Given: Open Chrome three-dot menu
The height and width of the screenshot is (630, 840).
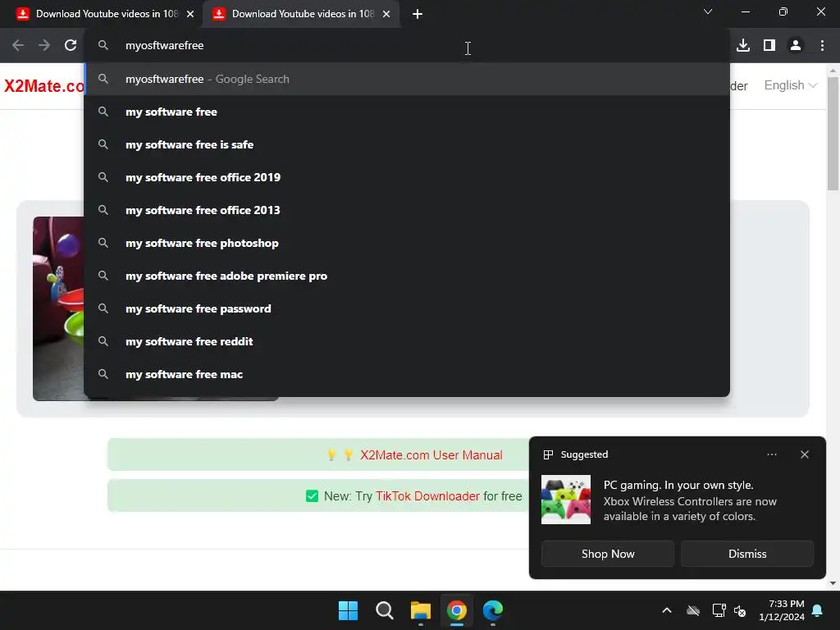Looking at the screenshot, I should pos(822,46).
